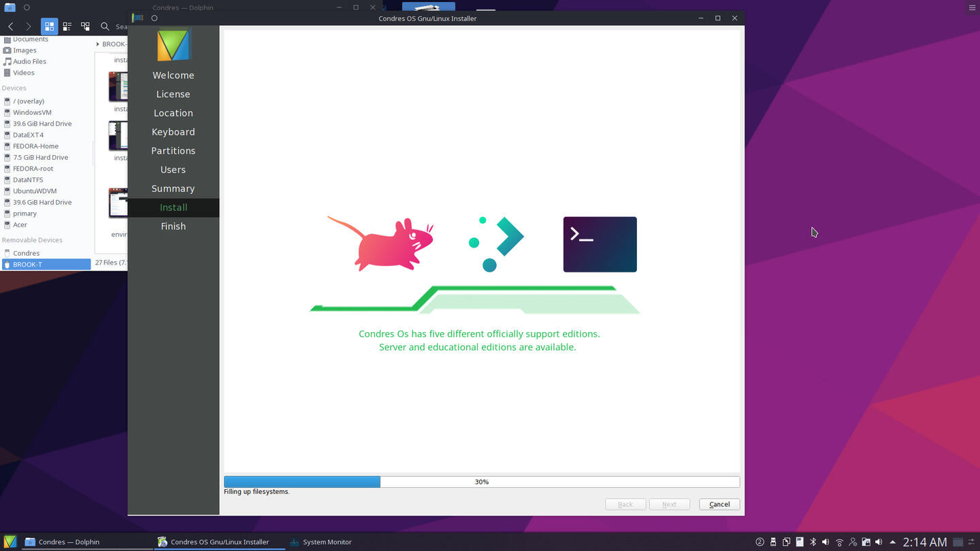The image size is (980, 551).
Task: Open the first volume tray icon beside Bluetooth
Action: pos(826,542)
